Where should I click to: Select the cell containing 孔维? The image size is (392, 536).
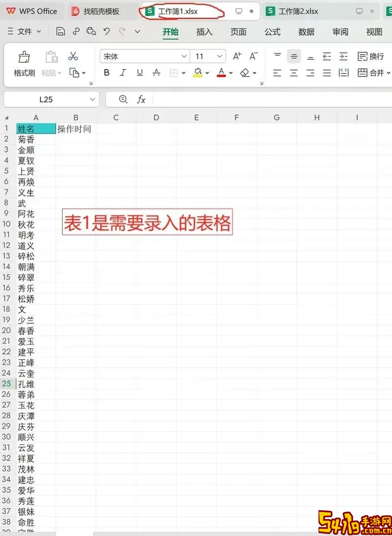(36, 384)
